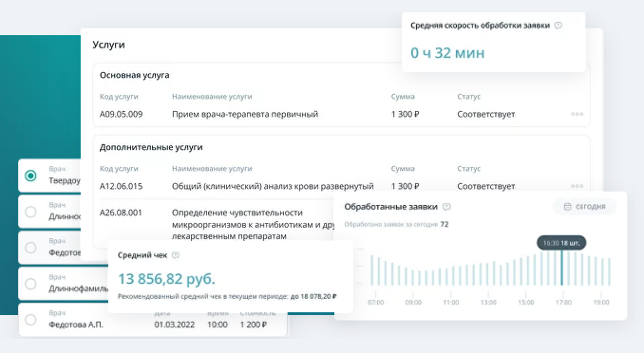Screen dimensions: 644x353
Task: Click Прием врача-терапевта первичный service name
Action: click(x=245, y=114)
